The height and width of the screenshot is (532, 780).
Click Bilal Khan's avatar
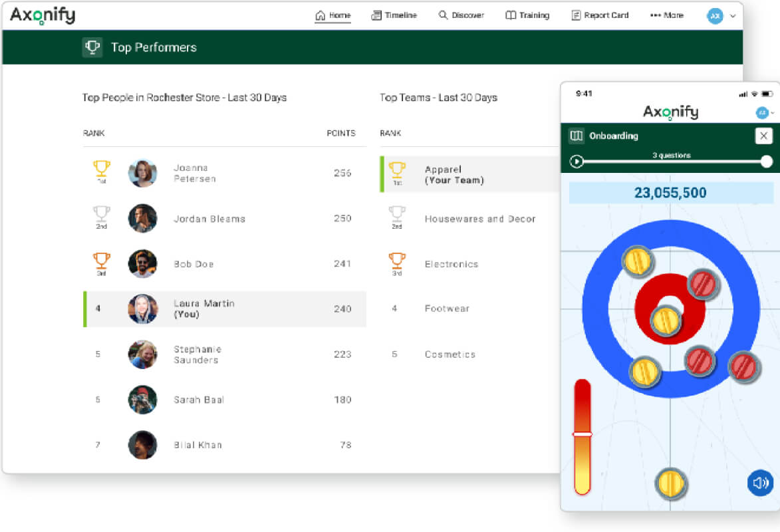[143, 445]
